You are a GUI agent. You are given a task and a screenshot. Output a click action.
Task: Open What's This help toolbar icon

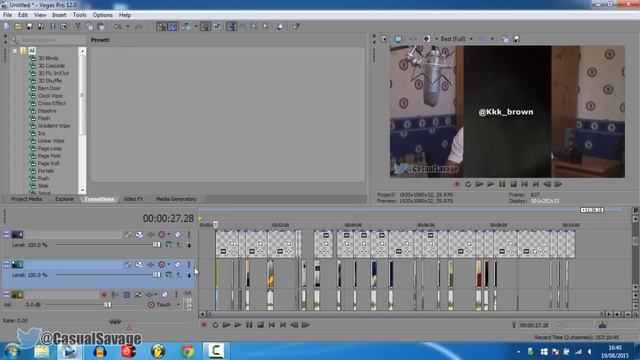296,27
